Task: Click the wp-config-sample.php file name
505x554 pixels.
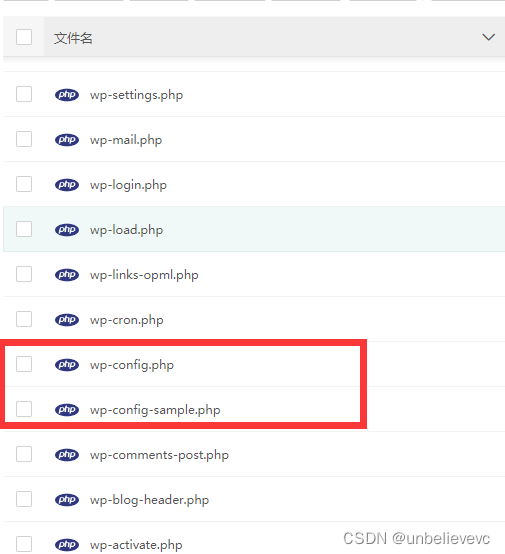Action: [155, 410]
